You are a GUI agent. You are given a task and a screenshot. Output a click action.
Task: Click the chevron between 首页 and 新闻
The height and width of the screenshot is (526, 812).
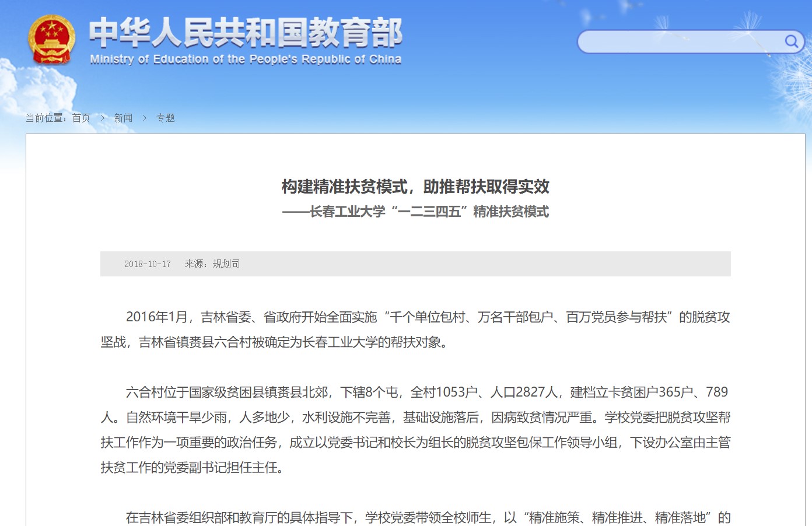(103, 118)
